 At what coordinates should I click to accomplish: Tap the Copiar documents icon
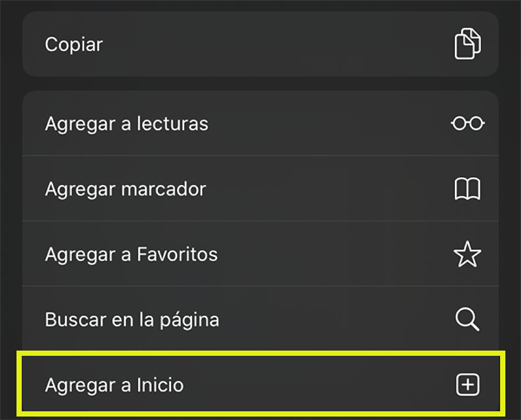pos(467,44)
